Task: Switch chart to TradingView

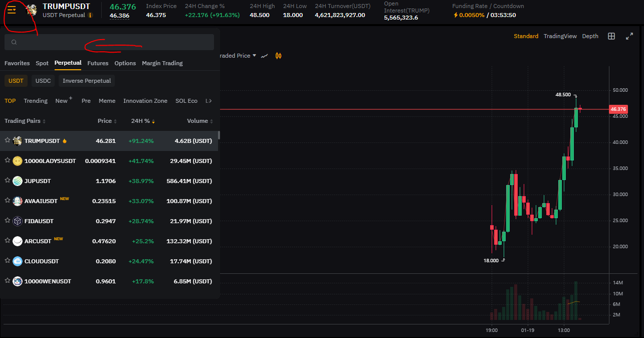Action: [560, 36]
